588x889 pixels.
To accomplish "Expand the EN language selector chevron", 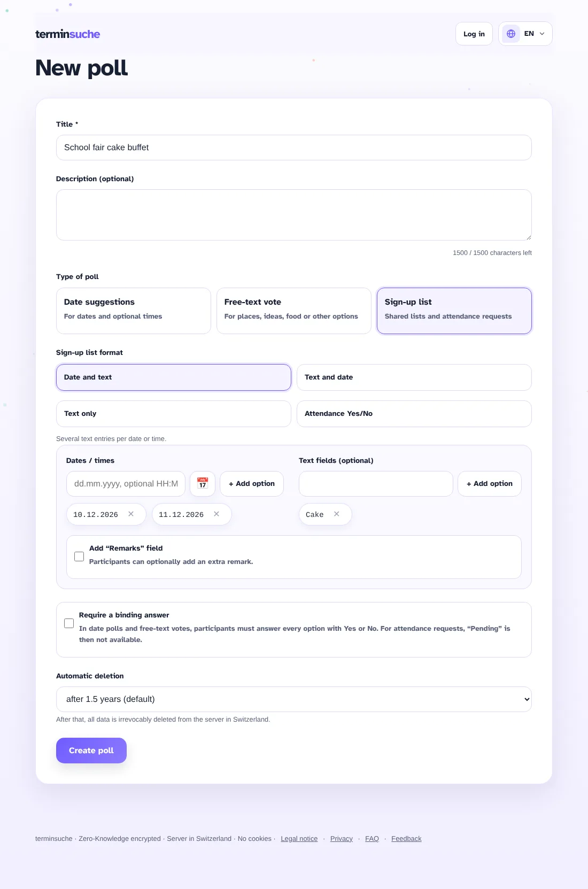I will (x=542, y=34).
